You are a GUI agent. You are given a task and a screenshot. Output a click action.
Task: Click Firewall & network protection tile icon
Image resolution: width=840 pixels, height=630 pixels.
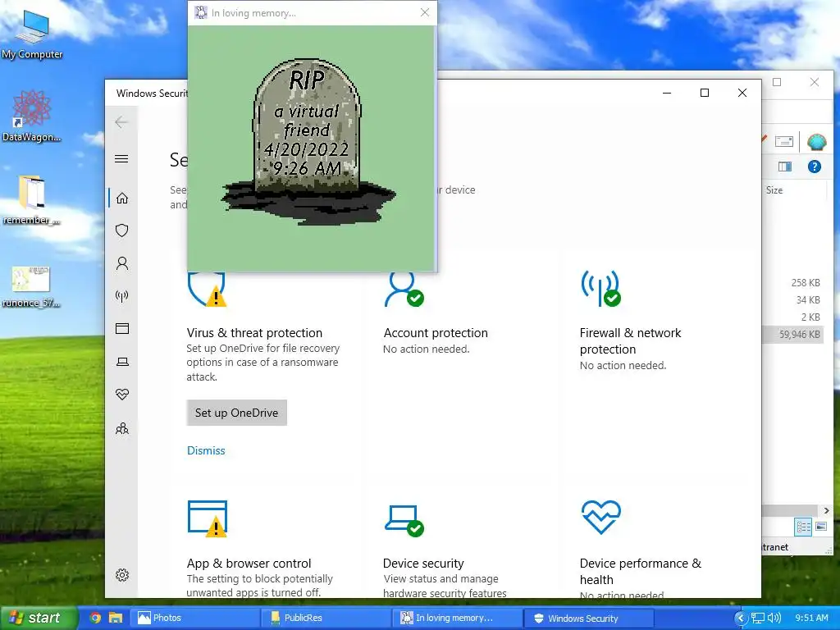(600, 288)
